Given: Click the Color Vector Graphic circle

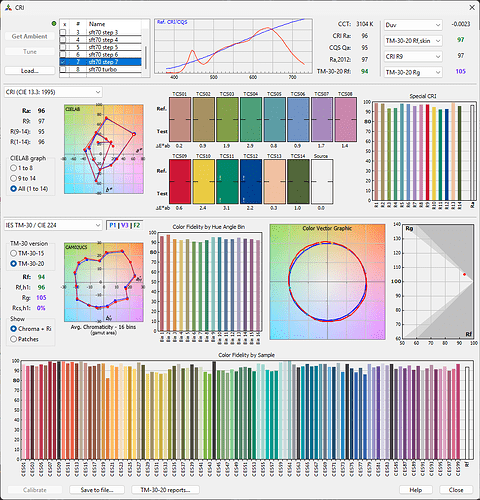Looking at the screenshot, I should point(327,282).
